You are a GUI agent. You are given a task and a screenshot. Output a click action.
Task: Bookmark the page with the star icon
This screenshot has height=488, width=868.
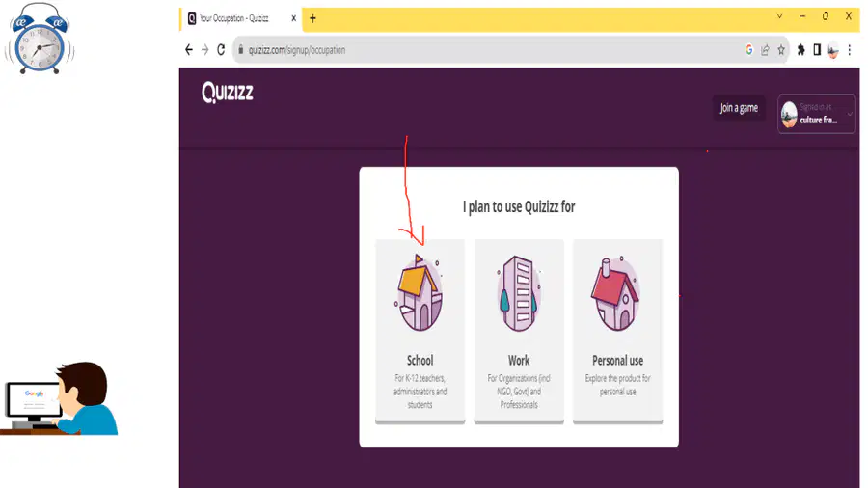coord(781,50)
